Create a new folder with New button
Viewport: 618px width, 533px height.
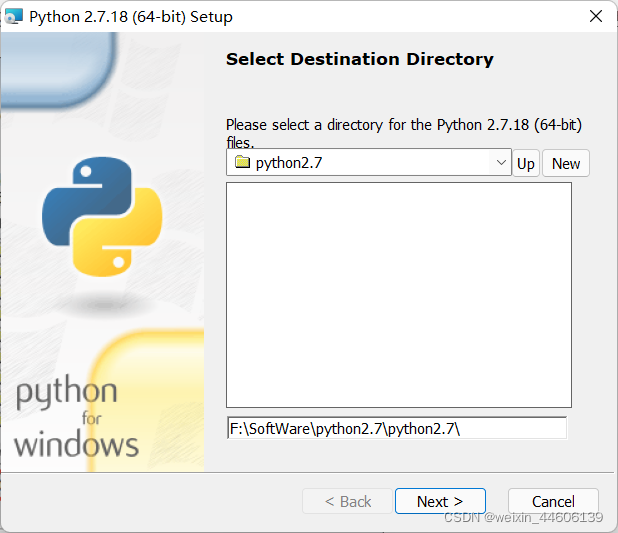pyautogui.click(x=566, y=163)
